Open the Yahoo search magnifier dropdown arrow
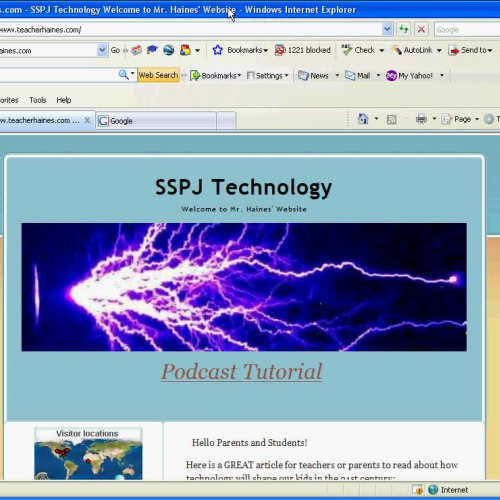This screenshot has height=500, width=500. tap(133, 73)
